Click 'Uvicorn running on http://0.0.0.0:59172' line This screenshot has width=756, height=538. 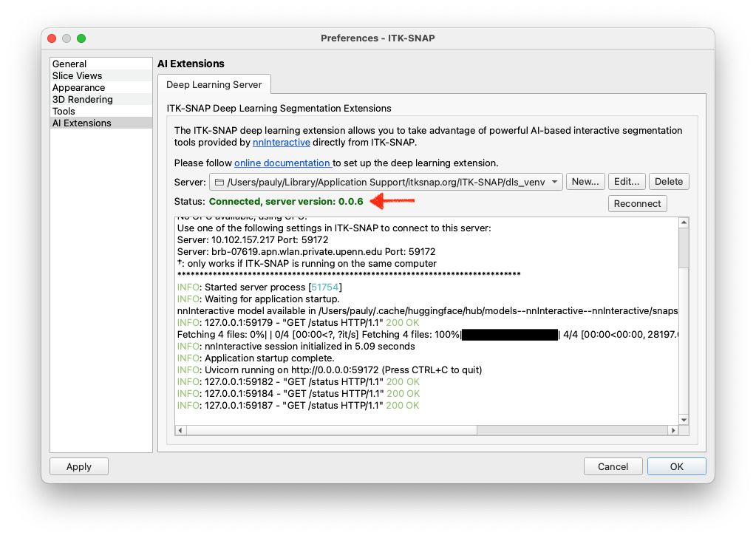point(330,370)
